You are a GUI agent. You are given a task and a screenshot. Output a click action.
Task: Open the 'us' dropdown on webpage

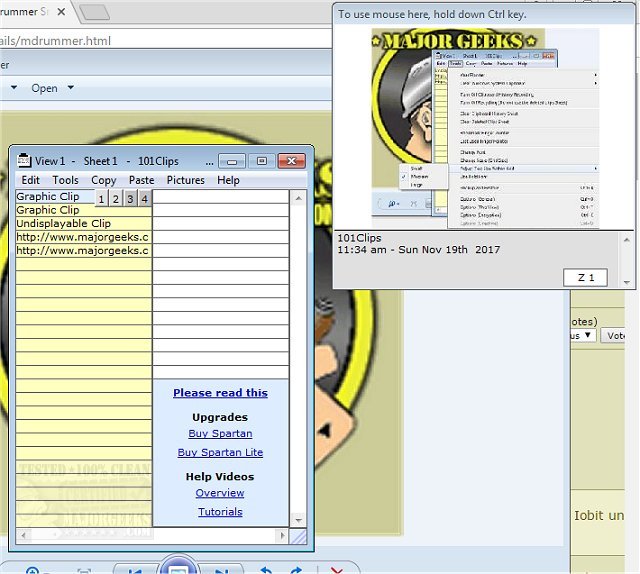click(x=583, y=336)
